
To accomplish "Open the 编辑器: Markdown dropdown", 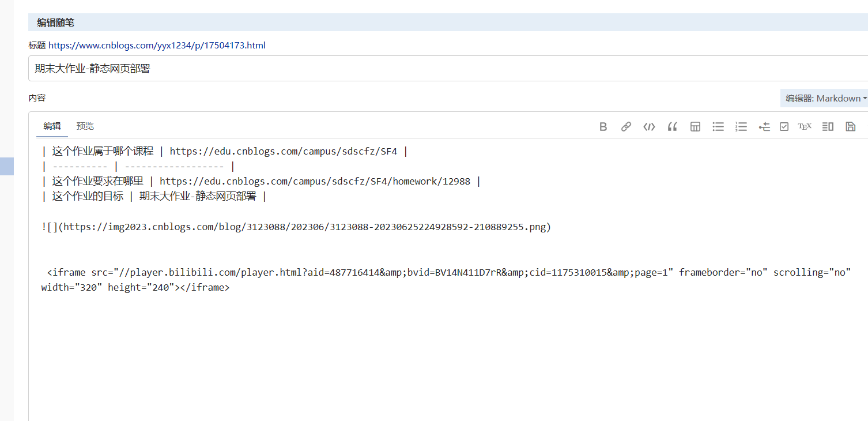I will (x=825, y=99).
